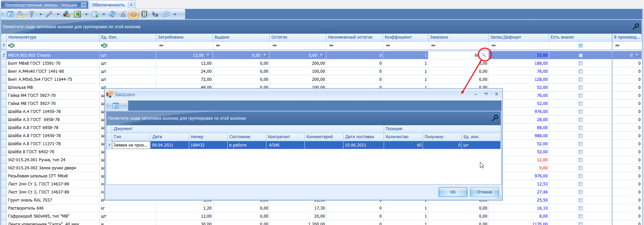Select the Обеспеченность tab
644x225 pixels.
pyautogui.click(x=108, y=5)
